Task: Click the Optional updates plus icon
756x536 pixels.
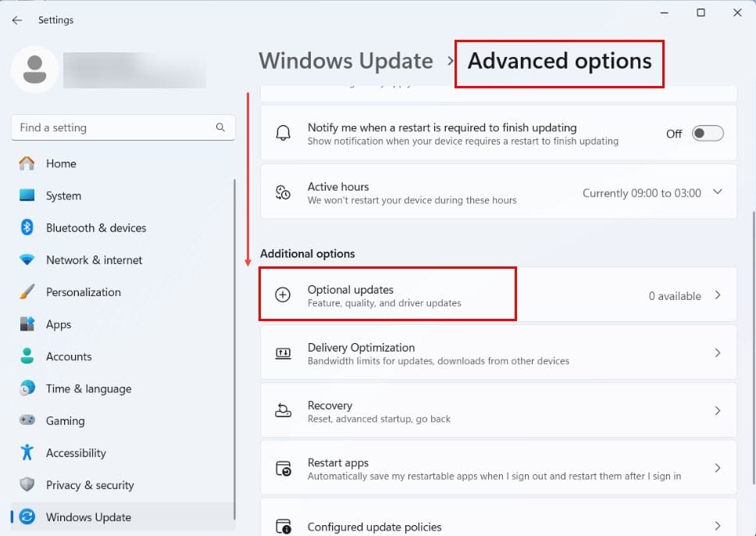Action: click(283, 295)
